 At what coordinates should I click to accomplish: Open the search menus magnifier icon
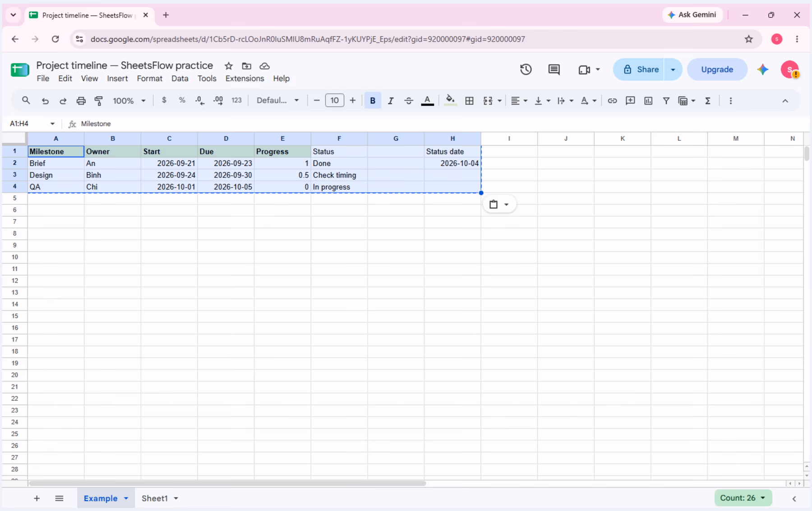click(26, 101)
